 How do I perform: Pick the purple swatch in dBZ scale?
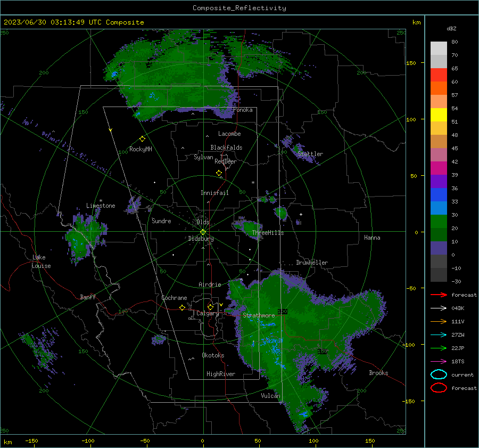(439, 181)
